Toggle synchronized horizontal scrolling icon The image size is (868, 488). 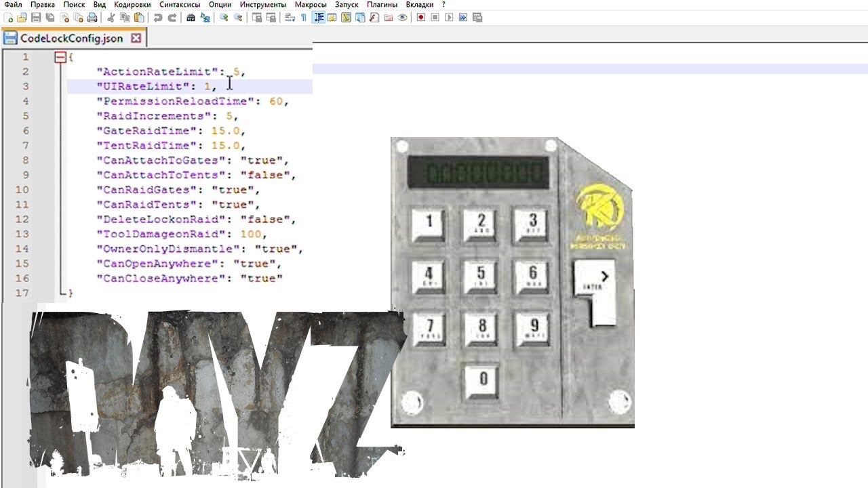click(271, 18)
